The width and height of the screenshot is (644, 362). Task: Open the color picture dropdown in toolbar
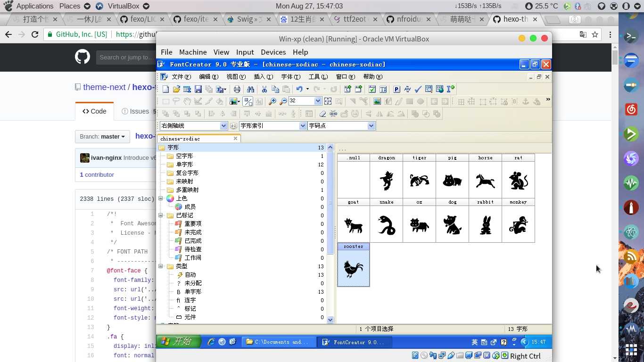click(x=239, y=101)
